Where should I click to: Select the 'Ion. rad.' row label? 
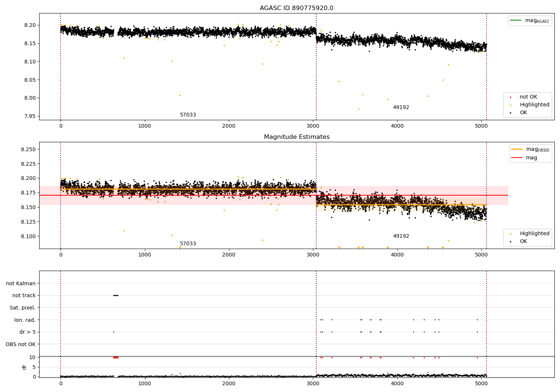point(25,320)
